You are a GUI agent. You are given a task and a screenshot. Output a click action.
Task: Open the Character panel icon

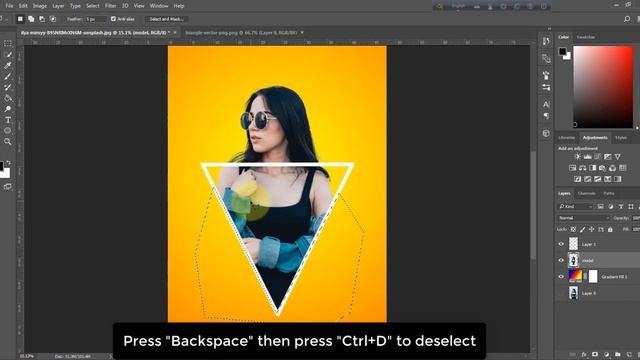pyautogui.click(x=546, y=104)
